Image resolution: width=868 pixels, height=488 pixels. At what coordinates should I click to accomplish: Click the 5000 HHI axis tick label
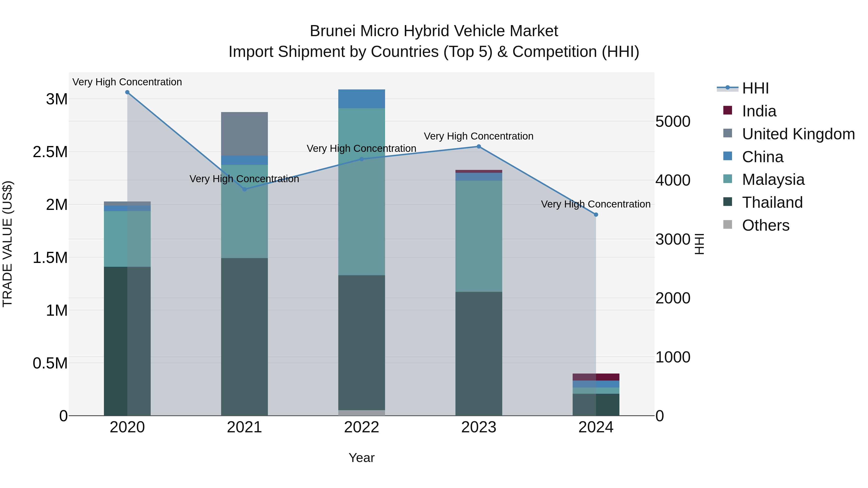[673, 122]
